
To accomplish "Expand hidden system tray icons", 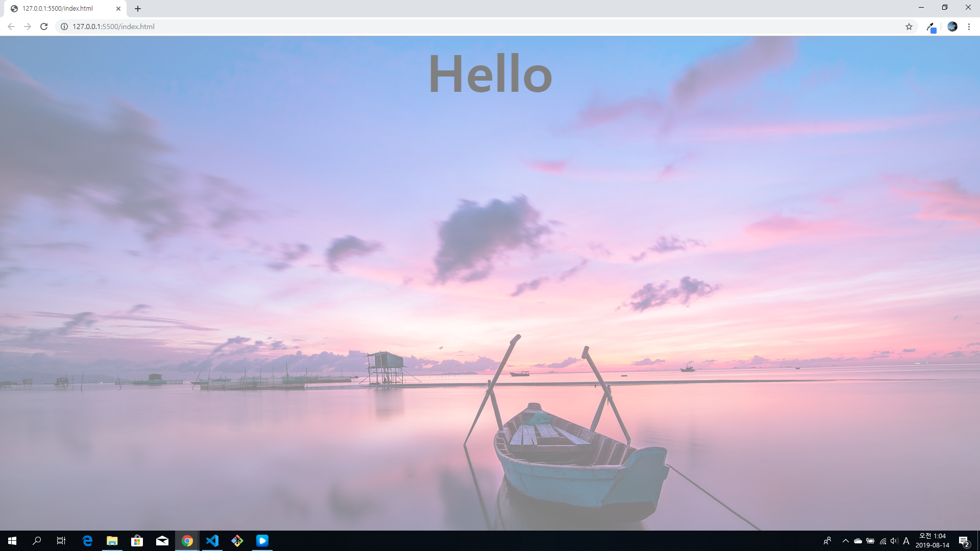I will 845,541.
